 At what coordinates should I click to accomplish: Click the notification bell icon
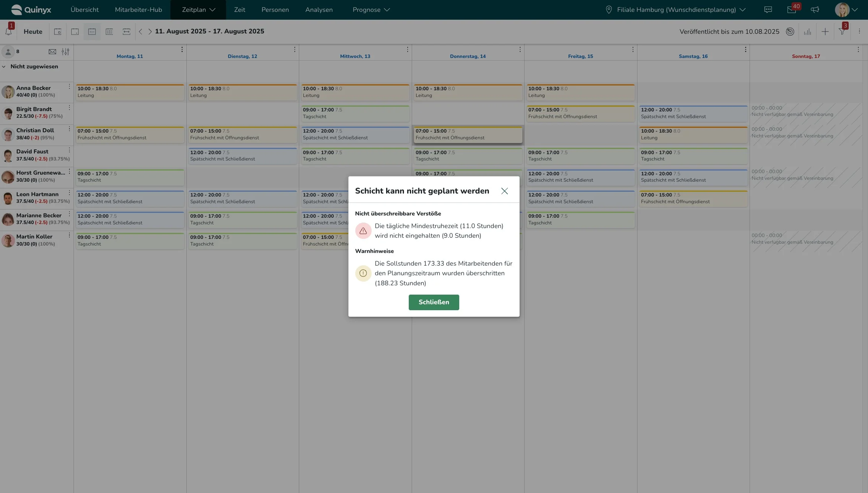pyautogui.click(x=8, y=32)
